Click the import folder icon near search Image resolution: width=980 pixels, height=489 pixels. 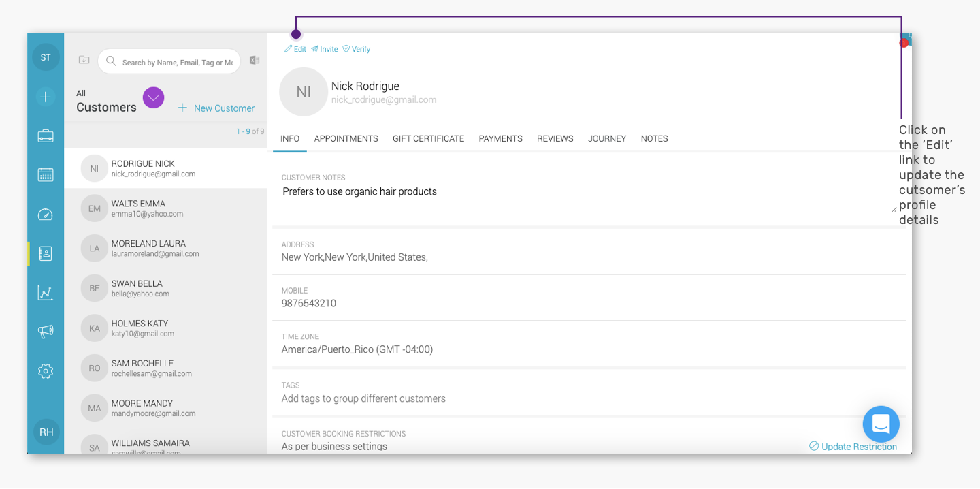[84, 60]
